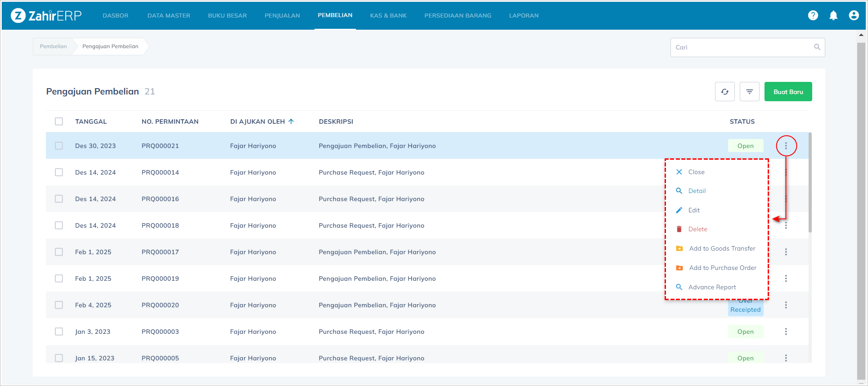868x386 pixels.
Task: Open the user account profile icon
Action: (x=854, y=15)
